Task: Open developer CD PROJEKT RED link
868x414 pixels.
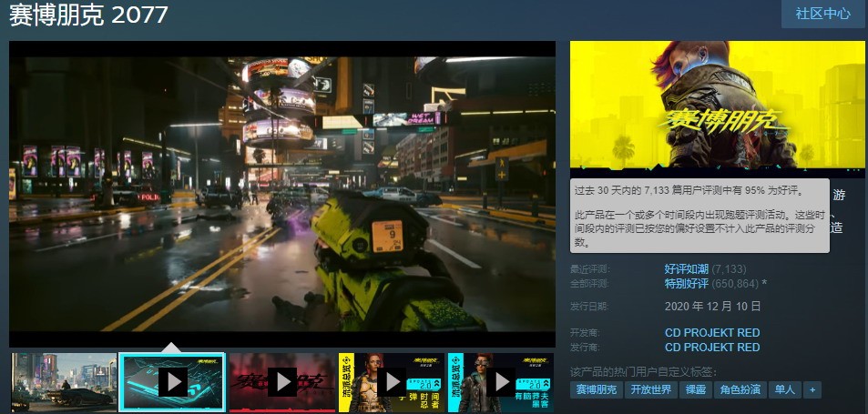Action: [x=711, y=333]
